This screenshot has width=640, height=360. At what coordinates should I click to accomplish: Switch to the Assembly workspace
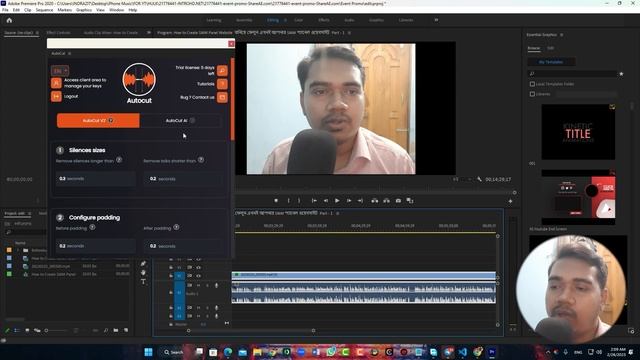pos(244,20)
